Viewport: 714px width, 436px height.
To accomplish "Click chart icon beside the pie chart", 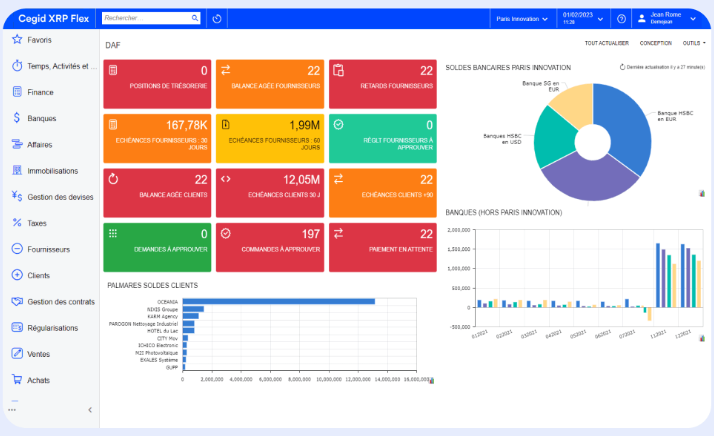I will (702, 194).
